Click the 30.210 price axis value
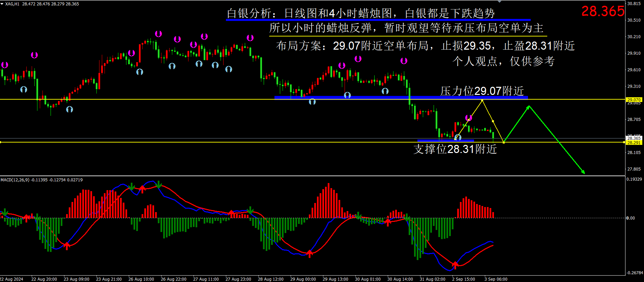644x282 pixels. [x=634, y=37]
